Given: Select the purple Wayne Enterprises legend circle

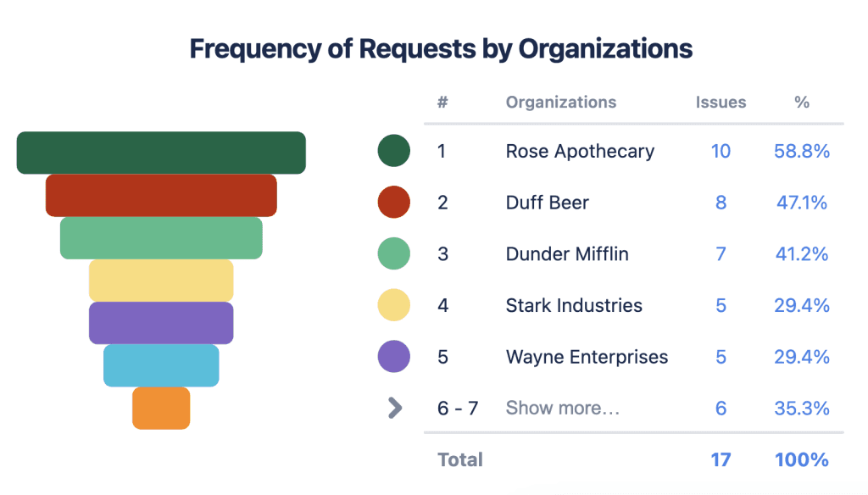Looking at the screenshot, I should click(393, 357).
